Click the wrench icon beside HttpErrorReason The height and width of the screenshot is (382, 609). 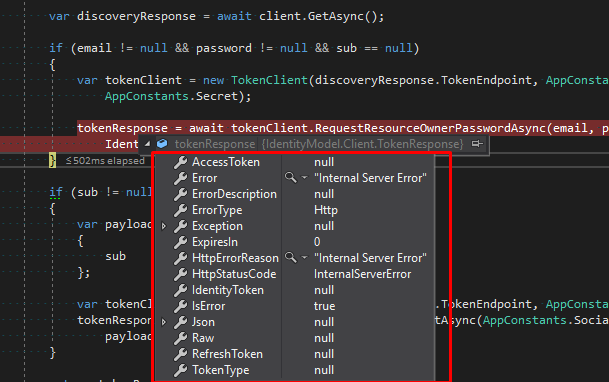(180, 258)
